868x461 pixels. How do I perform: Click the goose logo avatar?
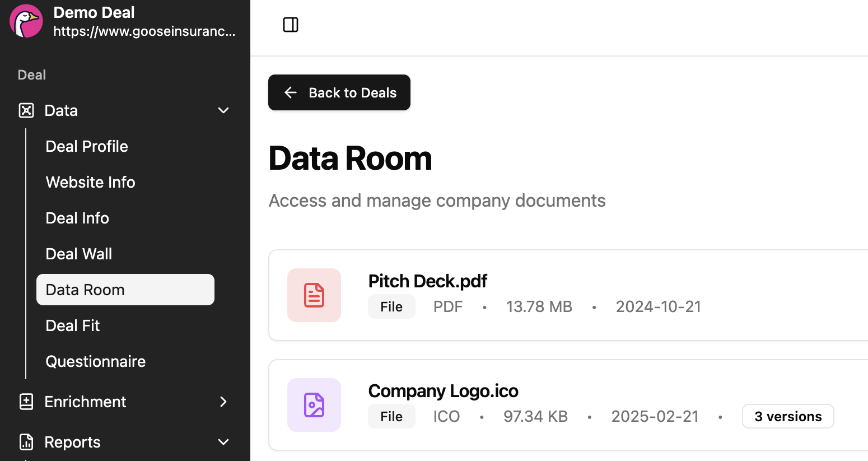click(26, 21)
